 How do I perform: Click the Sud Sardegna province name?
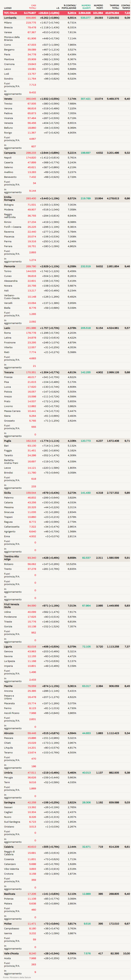pyautogui.click(x=11, y=822)
